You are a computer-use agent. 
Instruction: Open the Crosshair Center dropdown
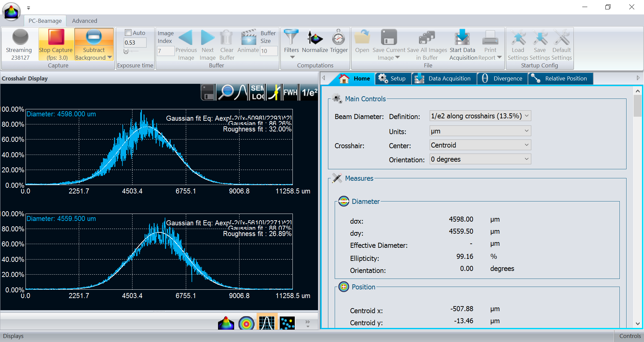coord(480,145)
